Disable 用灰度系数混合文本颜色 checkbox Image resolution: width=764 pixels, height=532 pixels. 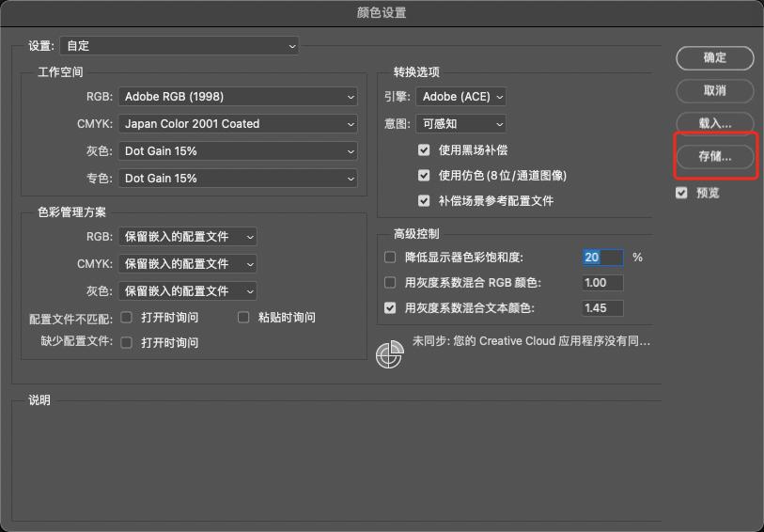[390, 308]
